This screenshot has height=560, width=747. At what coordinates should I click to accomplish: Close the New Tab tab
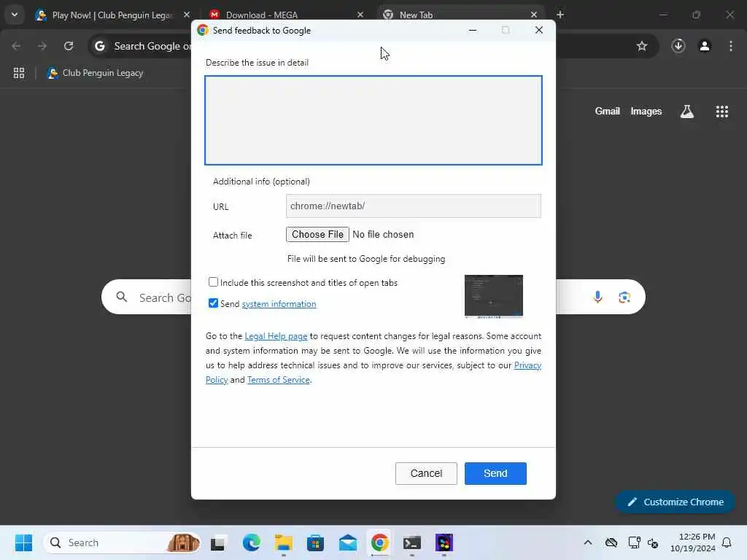(533, 15)
